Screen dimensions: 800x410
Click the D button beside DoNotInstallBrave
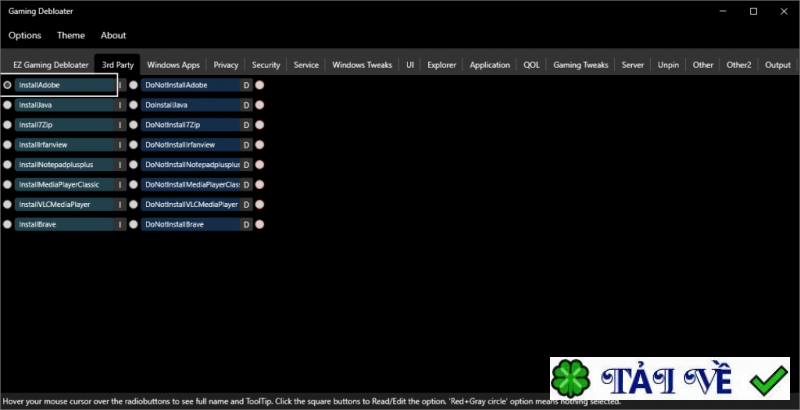[246, 224]
